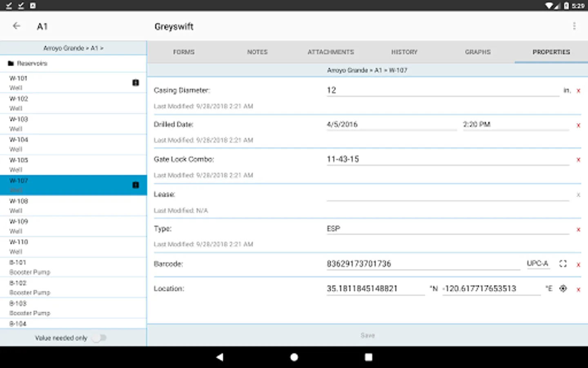Switch to the Graphs tab
Viewport: 588px width, 368px height.
click(478, 52)
